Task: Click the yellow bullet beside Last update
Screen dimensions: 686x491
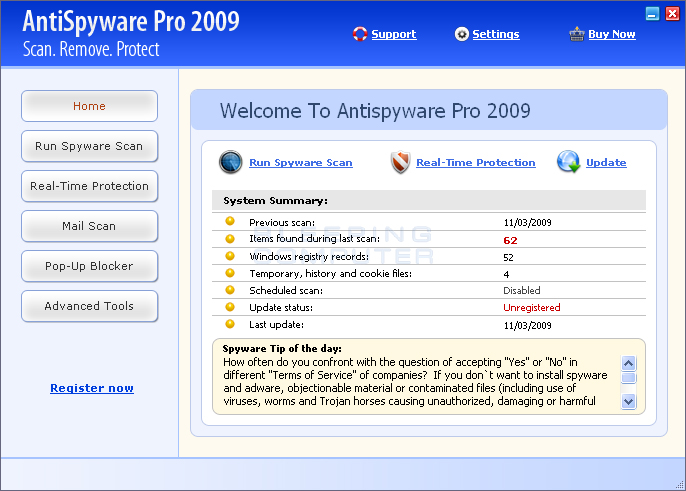Action: click(x=230, y=324)
